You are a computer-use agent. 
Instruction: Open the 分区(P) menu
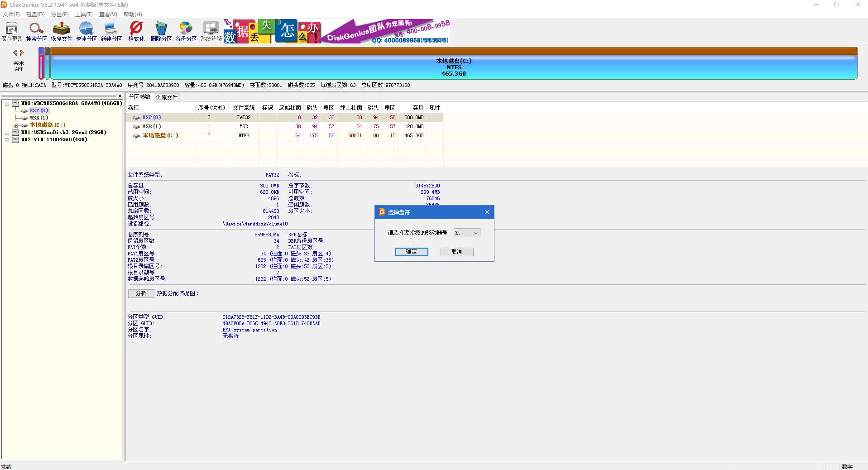pos(60,14)
